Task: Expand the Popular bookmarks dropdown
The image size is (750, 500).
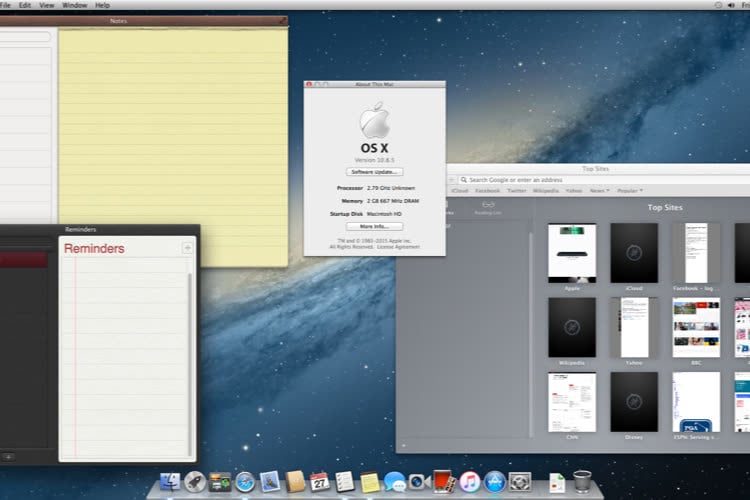Action: [x=629, y=190]
